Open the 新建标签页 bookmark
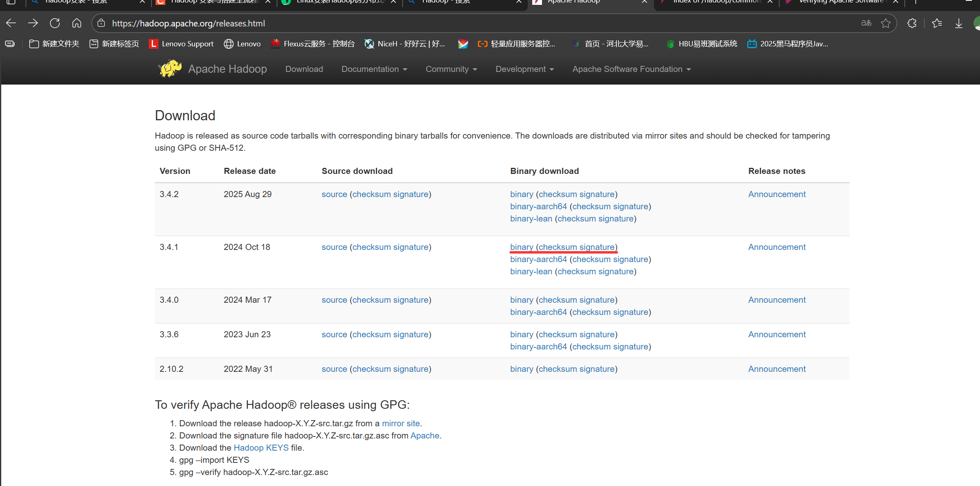 pyautogui.click(x=114, y=44)
